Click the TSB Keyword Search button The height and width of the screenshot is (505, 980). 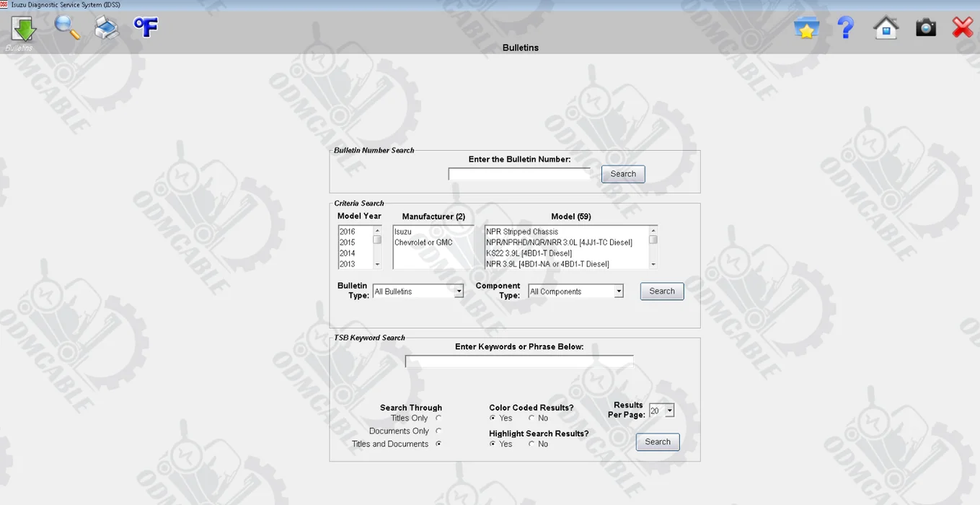[x=657, y=442]
